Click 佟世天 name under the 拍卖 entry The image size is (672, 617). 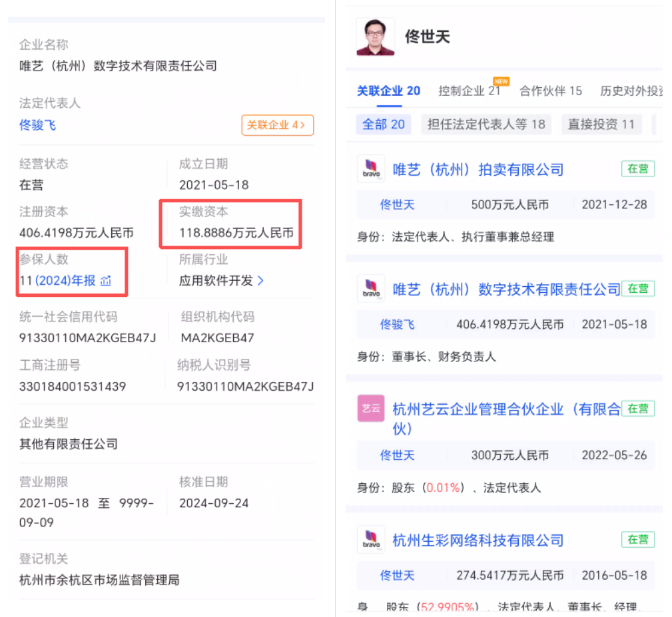tap(398, 205)
